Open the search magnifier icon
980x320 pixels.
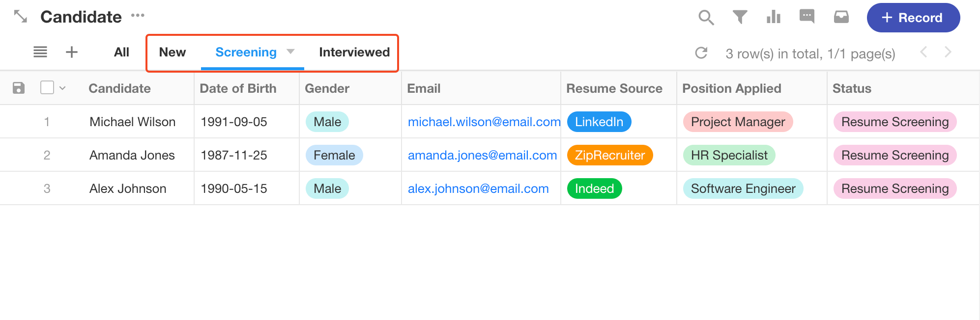[x=706, y=18]
